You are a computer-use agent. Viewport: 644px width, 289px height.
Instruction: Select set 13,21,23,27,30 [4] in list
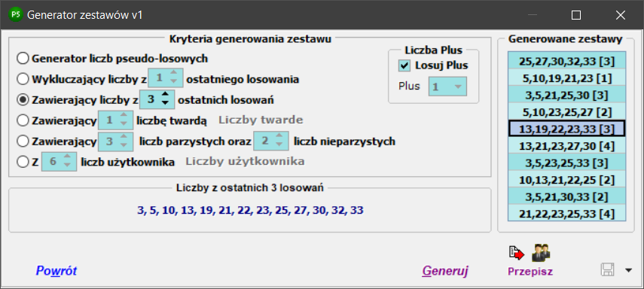566,145
